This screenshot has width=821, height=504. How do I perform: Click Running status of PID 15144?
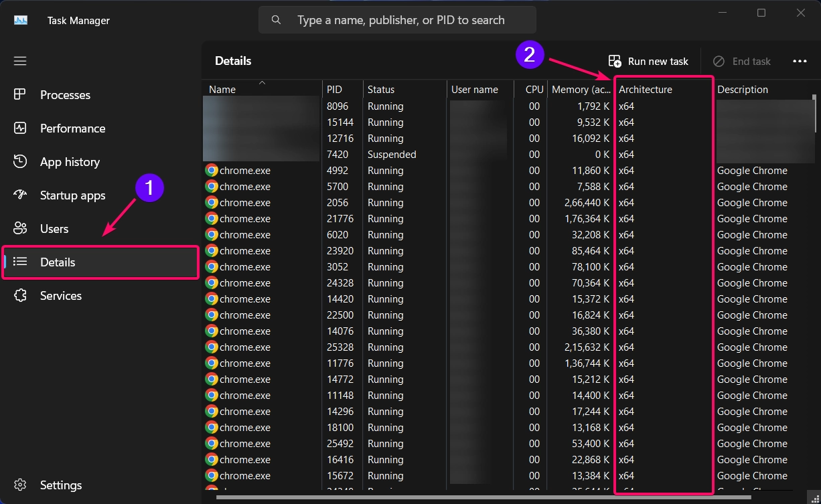(385, 122)
